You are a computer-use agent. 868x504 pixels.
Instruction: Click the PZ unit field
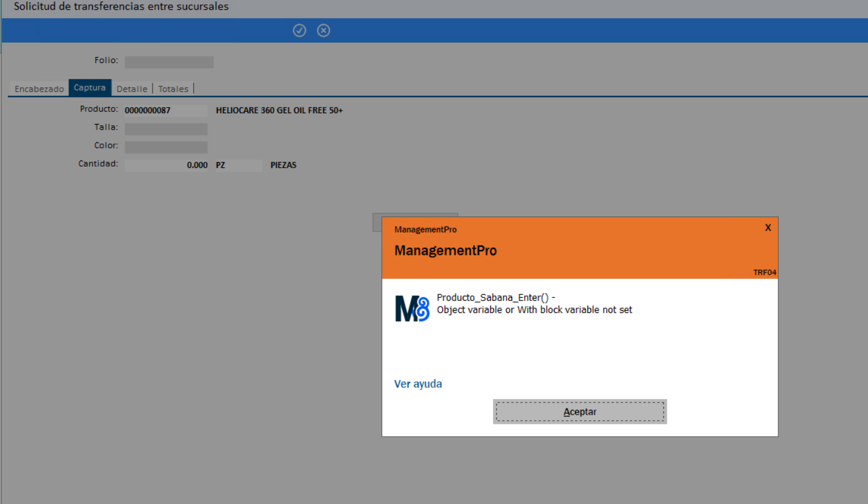pos(238,165)
